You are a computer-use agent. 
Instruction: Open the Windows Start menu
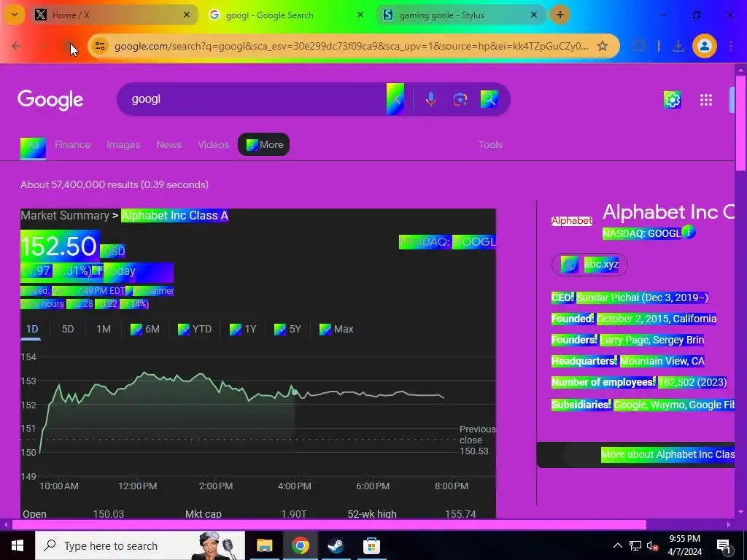click(x=18, y=545)
